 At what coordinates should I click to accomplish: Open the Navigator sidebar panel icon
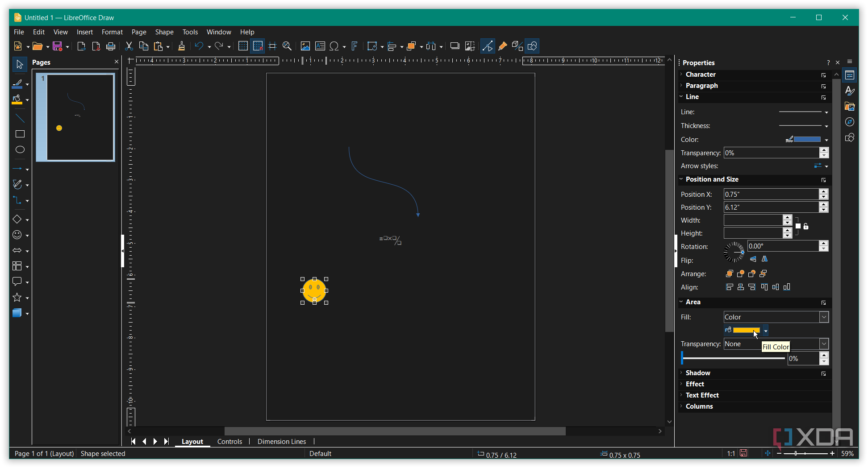pos(849,122)
